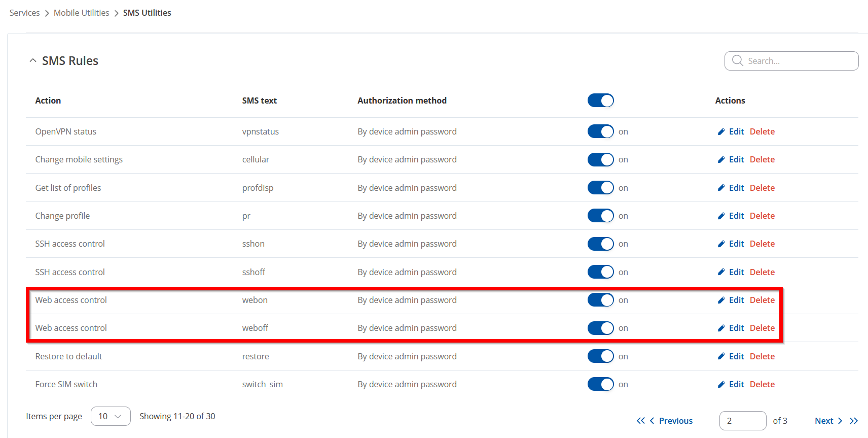Click the pencil icon for the restore rule
The width and height of the screenshot is (868, 438).
[721, 356]
